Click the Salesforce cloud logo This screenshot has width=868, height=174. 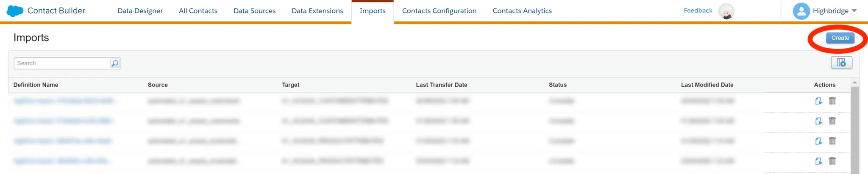pyautogui.click(x=15, y=11)
